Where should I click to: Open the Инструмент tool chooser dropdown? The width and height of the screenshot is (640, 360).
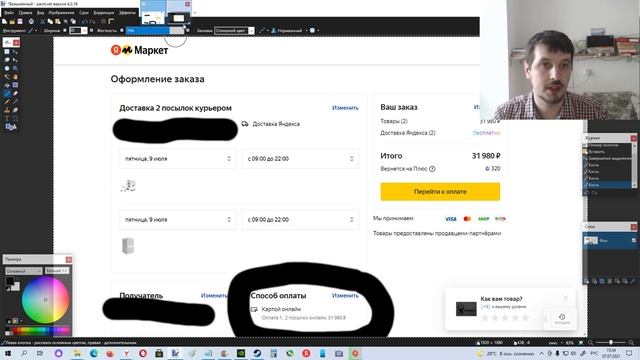(x=33, y=31)
